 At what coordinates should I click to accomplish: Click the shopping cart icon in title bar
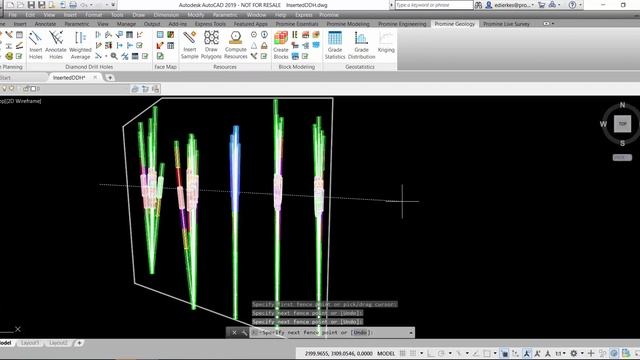point(542,5)
